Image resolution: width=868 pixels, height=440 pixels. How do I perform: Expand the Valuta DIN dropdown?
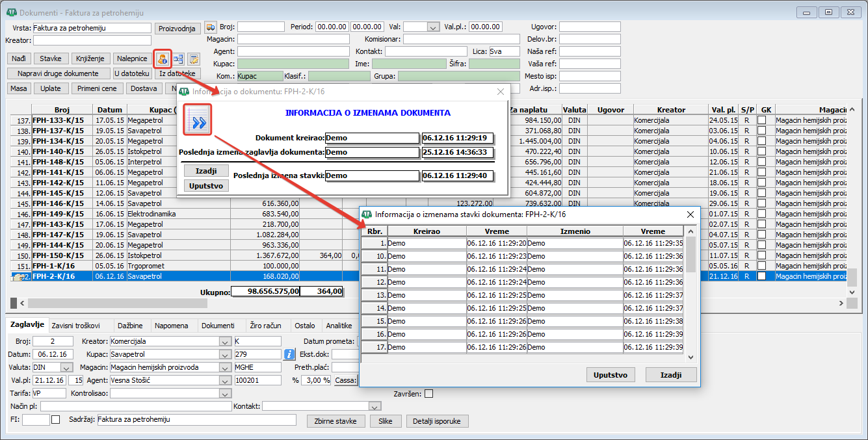(x=67, y=367)
